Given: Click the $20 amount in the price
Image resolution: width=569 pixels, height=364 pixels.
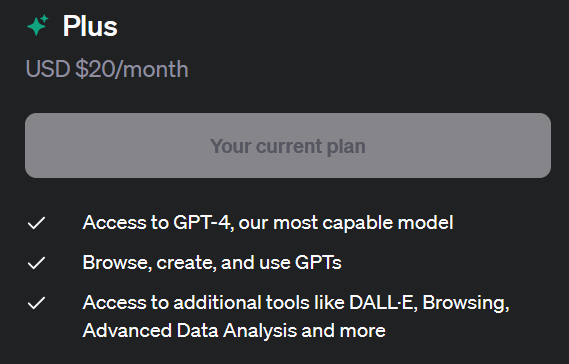Looking at the screenshot, I should click(94, 69).
